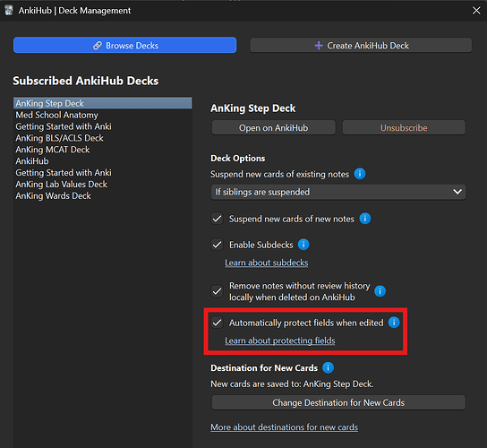Toggle the Enable Subdecks checkbox
The image size is (487, 448).
point(218,245)
